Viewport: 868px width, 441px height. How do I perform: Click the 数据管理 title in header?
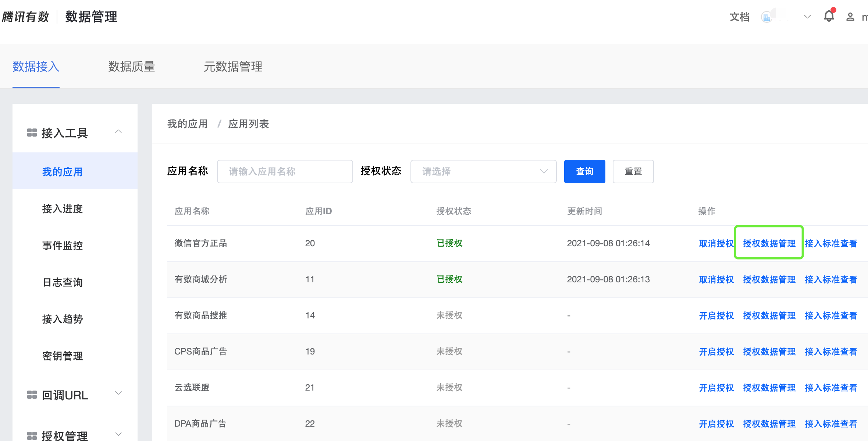pyautogui.click(x=91, y=17)
